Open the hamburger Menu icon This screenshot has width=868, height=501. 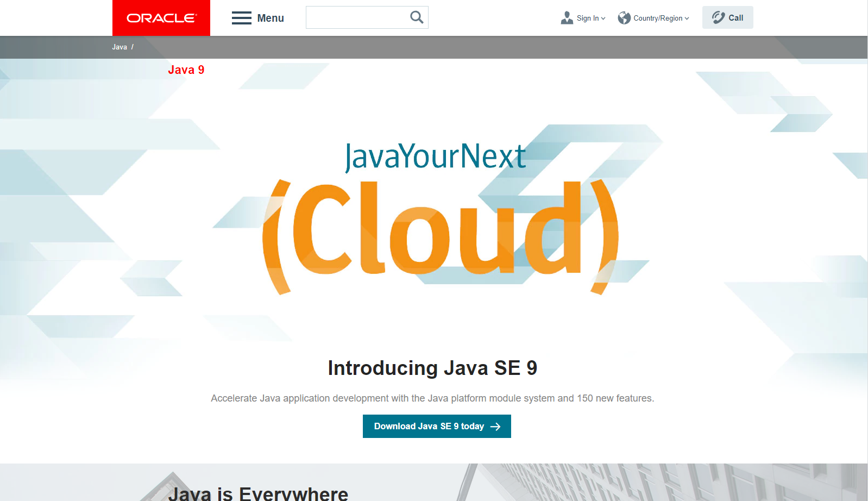point(241,18)
